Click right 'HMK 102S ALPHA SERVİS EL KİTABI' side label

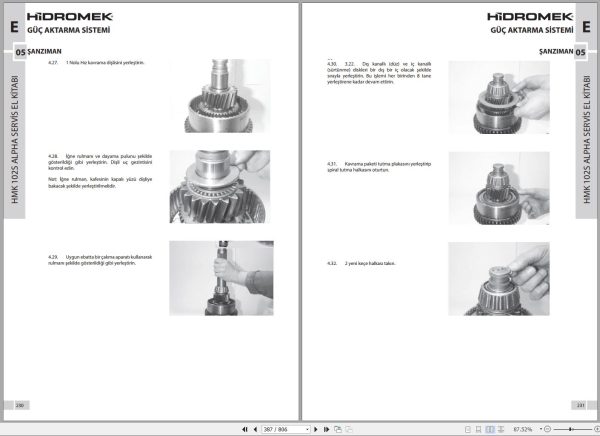[587, 139]
